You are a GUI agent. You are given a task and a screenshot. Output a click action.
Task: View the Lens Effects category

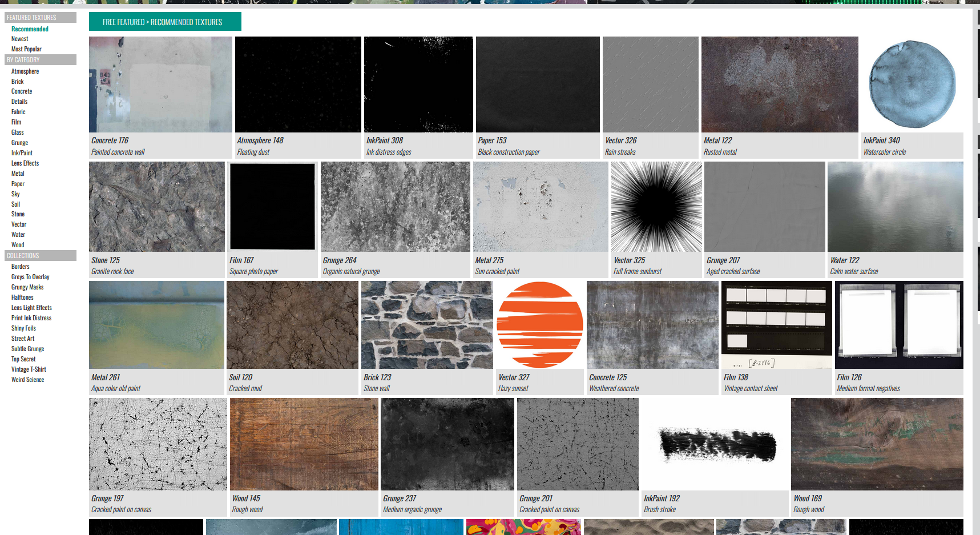coord(25,163)
